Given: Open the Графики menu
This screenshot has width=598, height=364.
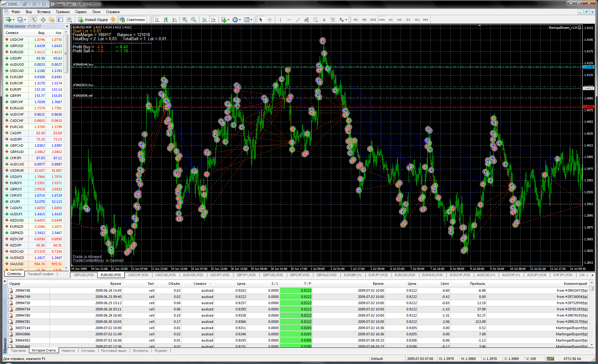Looking at the screenshot, I should [63, 12].
